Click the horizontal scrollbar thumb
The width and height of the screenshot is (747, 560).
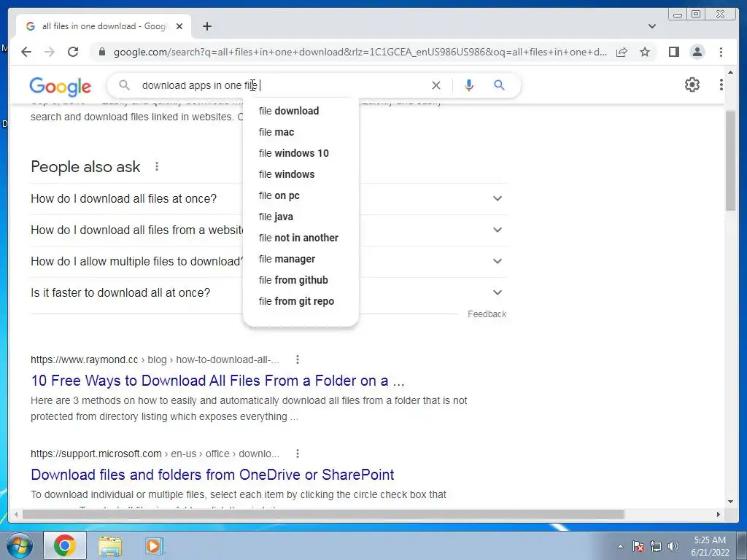323,514
